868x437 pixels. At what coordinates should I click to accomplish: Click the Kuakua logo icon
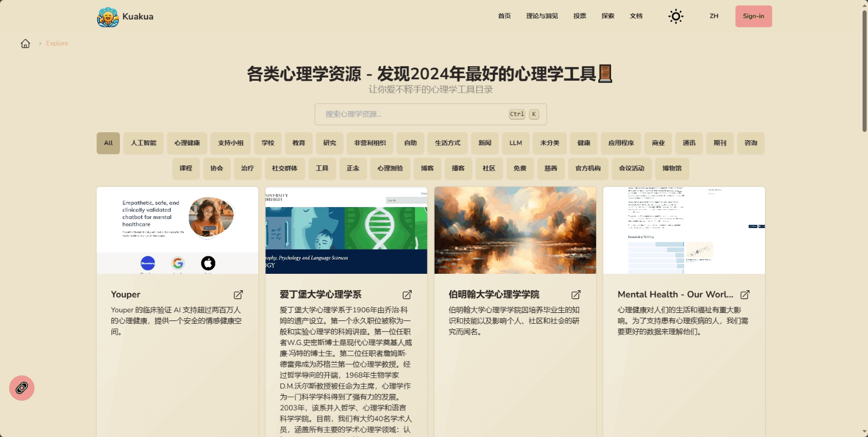(x=108, y=17)
